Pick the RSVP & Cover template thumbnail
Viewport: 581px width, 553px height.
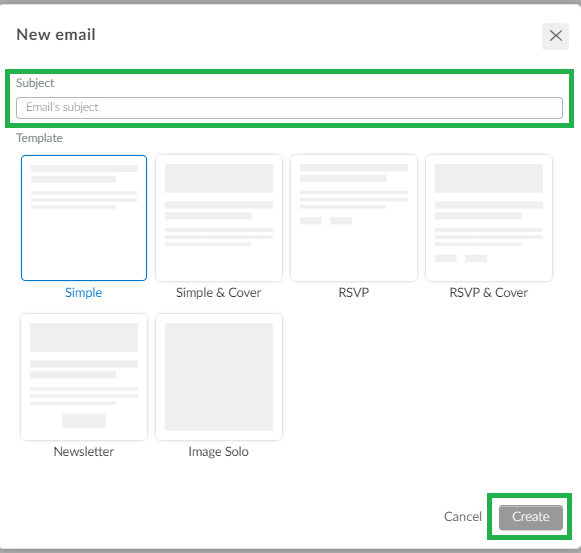point(489,218)
